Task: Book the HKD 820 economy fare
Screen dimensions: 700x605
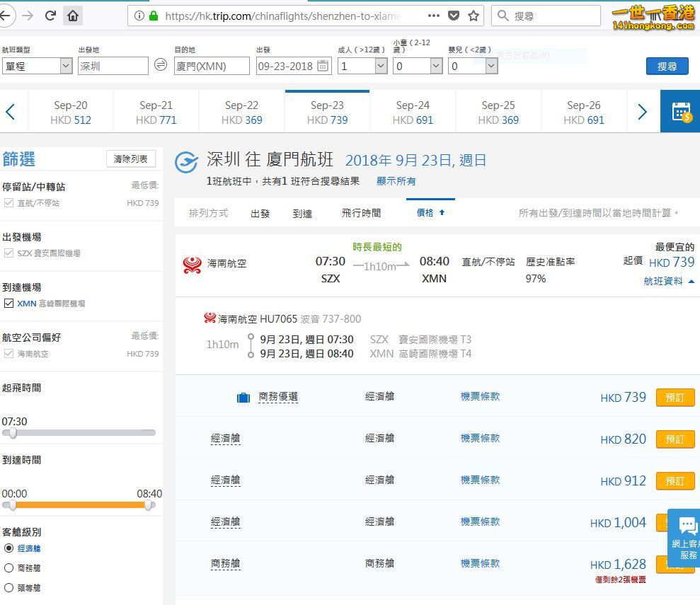Action: pos(675,439)
